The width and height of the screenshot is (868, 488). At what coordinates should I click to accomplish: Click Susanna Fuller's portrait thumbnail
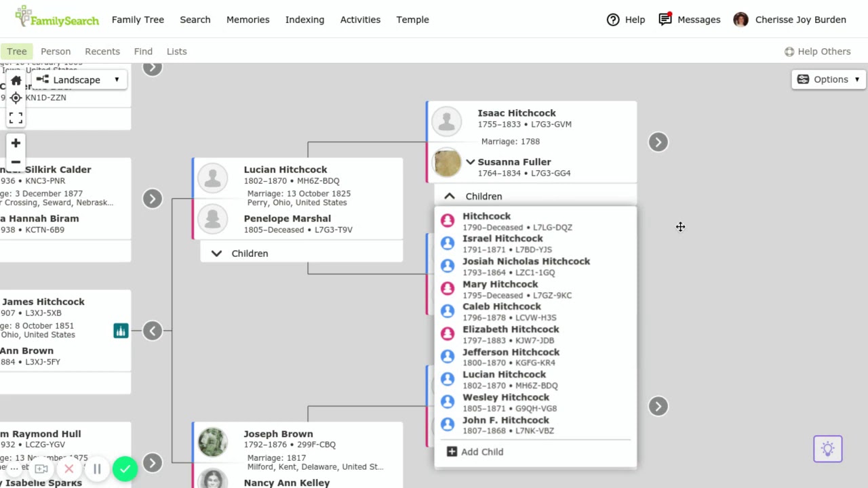(447, 163)
